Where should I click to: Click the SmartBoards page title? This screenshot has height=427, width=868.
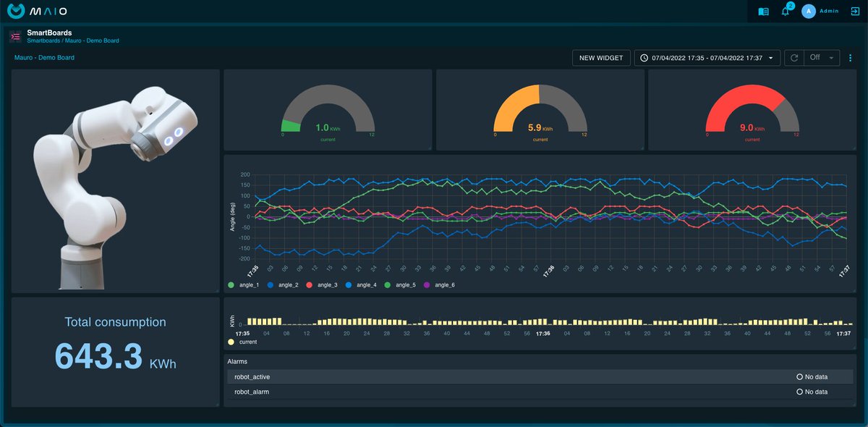coord(49,33)
